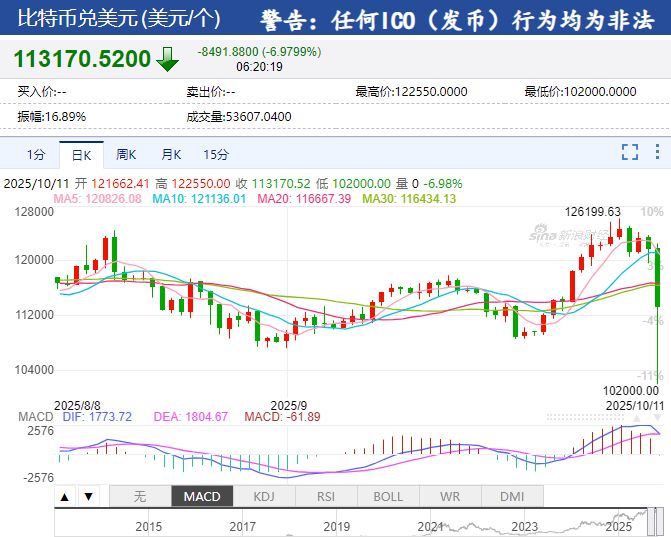Click the ICO warning banner text
The image size is (671, 537).
[459, 18]
